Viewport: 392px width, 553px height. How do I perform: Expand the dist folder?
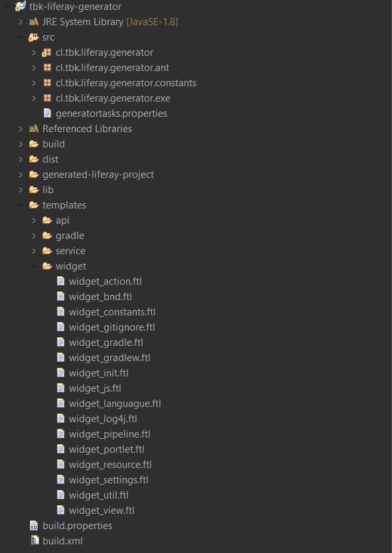coord(21,159)
